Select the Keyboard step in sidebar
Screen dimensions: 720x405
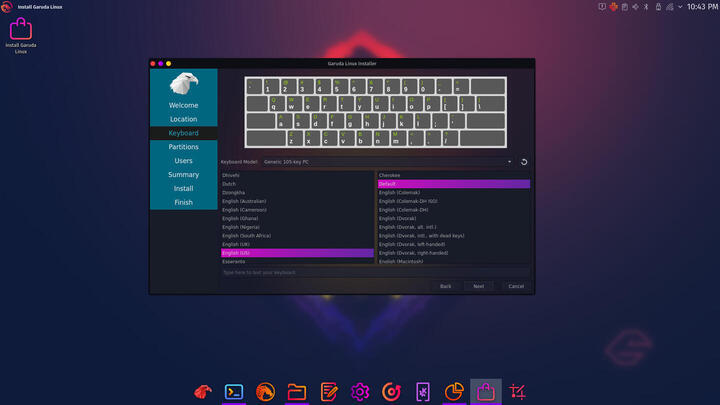click(x=183, y=133)
